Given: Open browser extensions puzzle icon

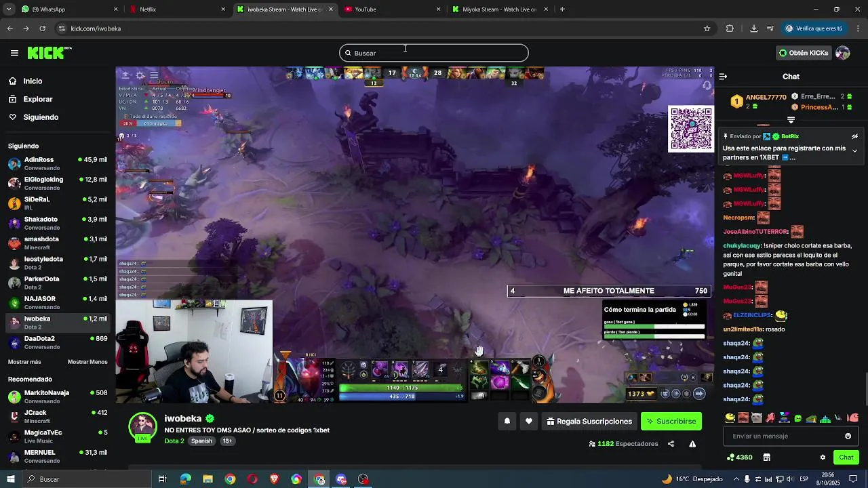Looking at the screenshot, I should click(x=730, y=28).
